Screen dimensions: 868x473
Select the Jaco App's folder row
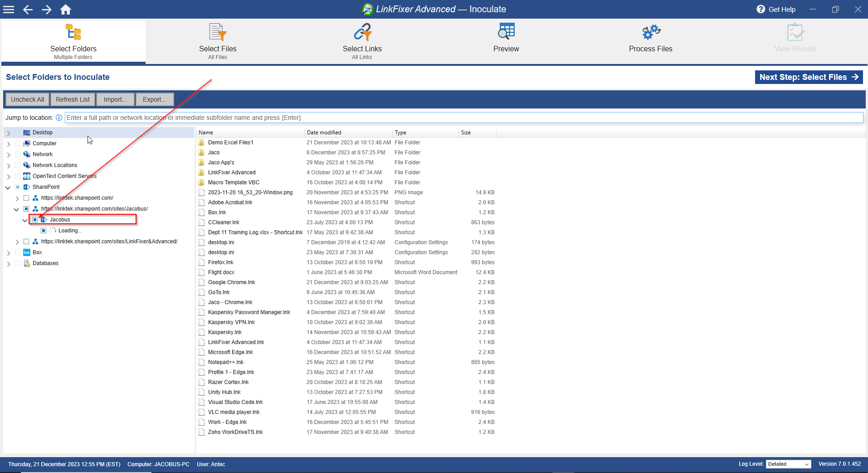[346, 163]
